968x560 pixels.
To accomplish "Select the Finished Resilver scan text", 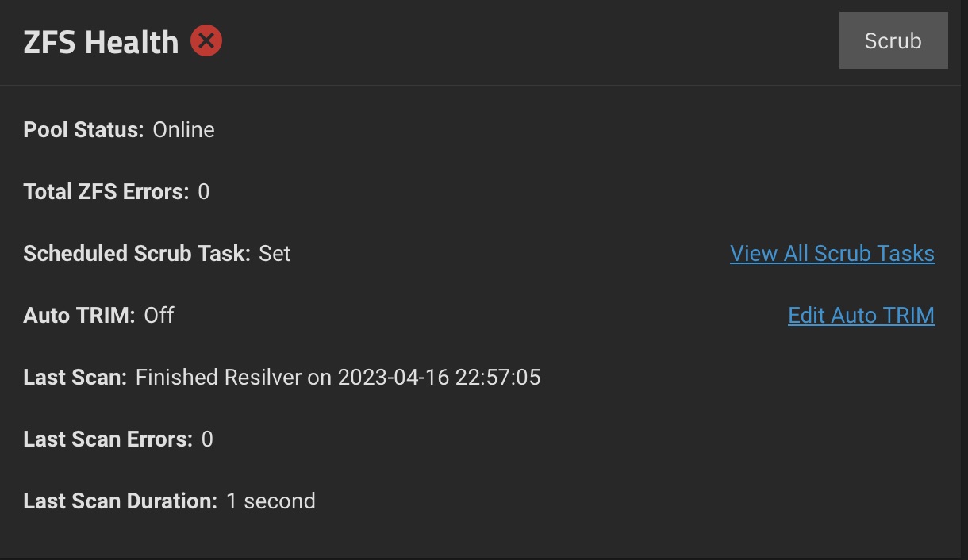I will tap(219, 378).
